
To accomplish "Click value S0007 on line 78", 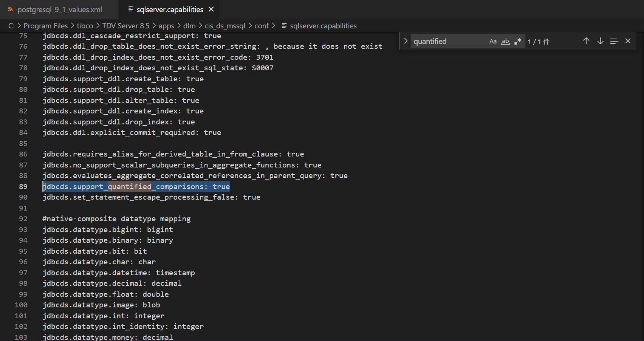I will tap(263, 68).
